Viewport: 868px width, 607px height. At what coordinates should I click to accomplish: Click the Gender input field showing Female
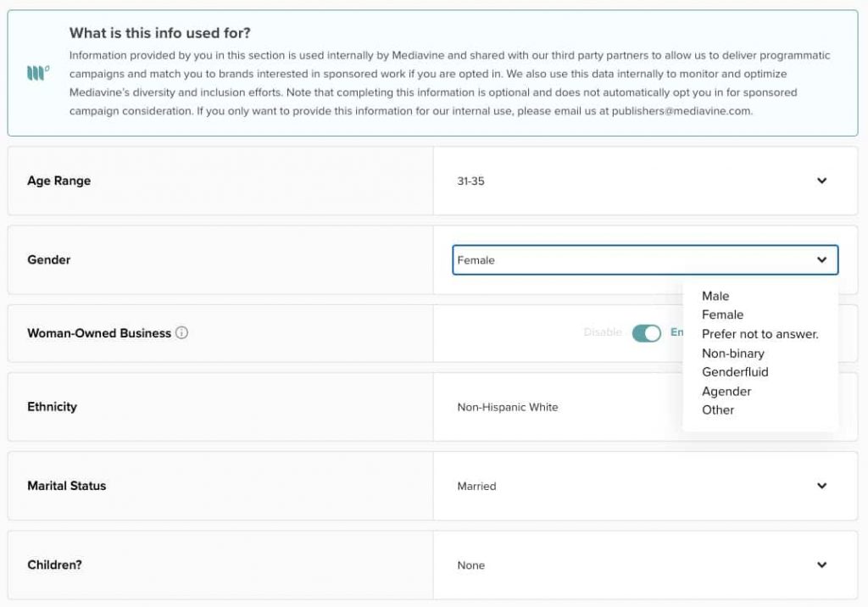point(593,260)
